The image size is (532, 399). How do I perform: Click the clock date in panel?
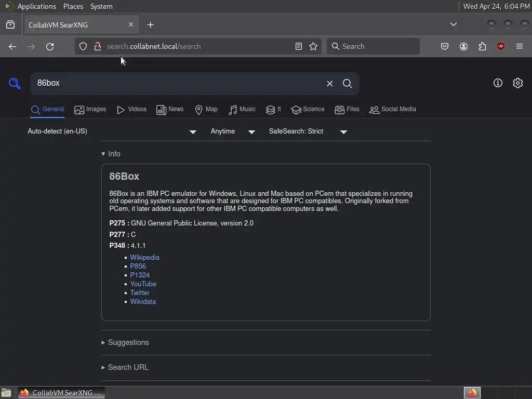[x=496, y=6]
